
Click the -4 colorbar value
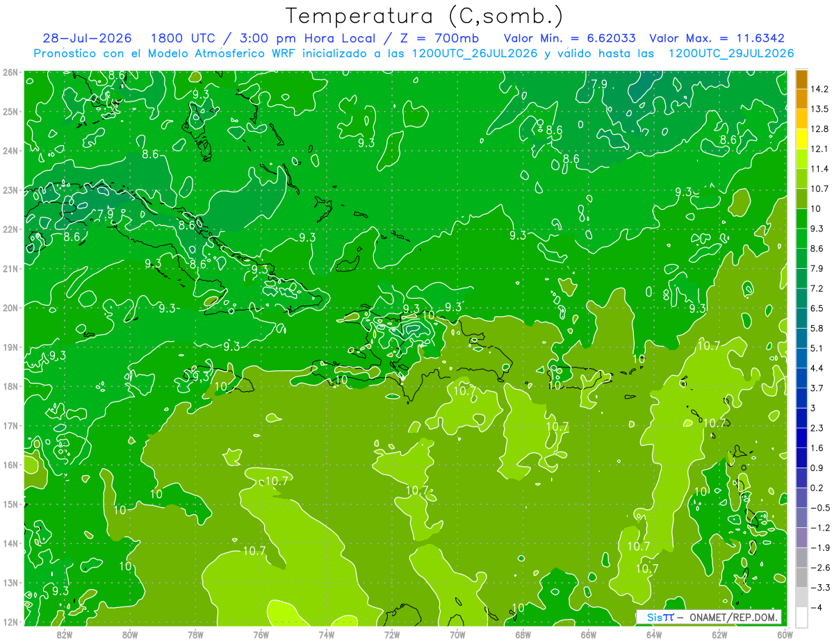pos(815,608)
